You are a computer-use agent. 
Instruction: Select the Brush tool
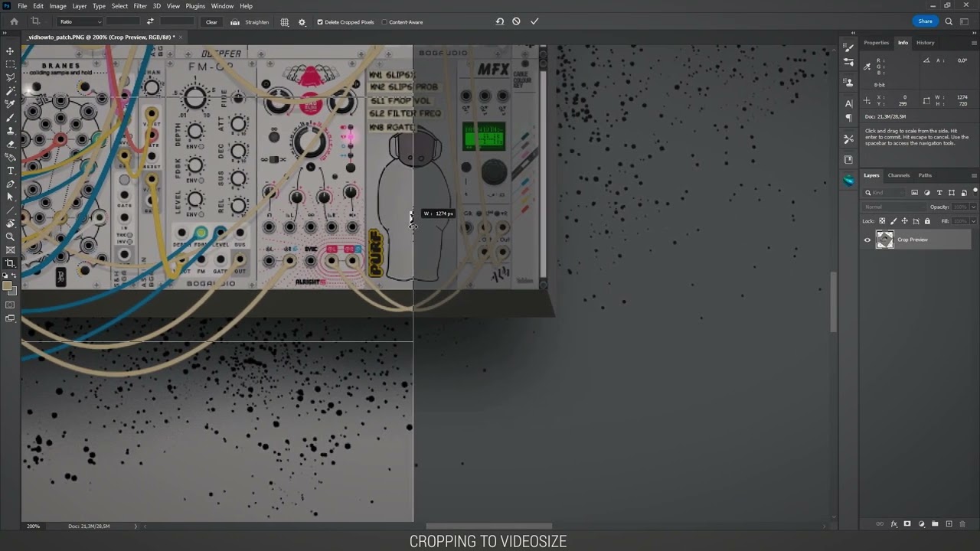click(x=10, y=117)
